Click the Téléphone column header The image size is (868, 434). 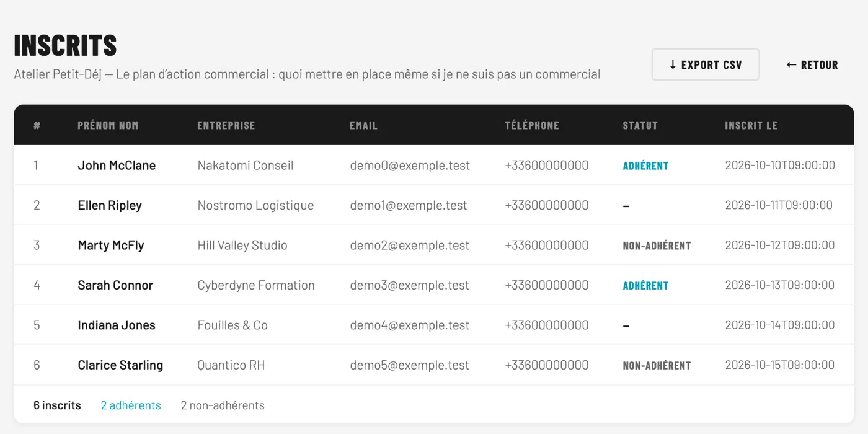pos(532,125)
